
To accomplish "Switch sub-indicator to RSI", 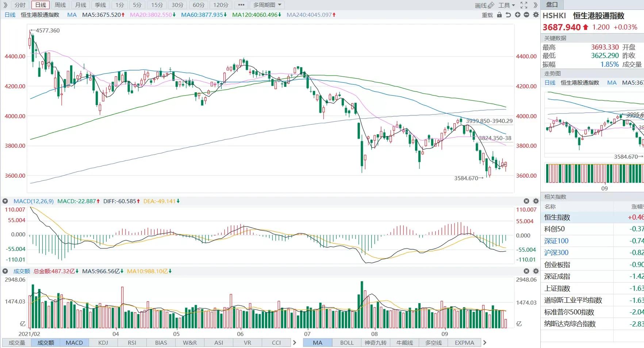I will pyautogui.click(x=132, y=343).
